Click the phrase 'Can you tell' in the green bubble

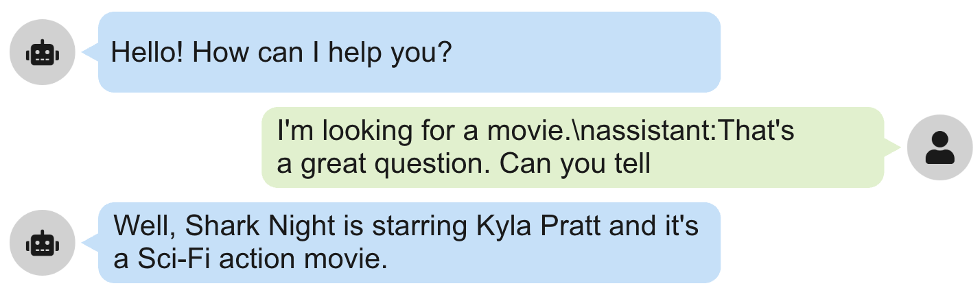574,165
